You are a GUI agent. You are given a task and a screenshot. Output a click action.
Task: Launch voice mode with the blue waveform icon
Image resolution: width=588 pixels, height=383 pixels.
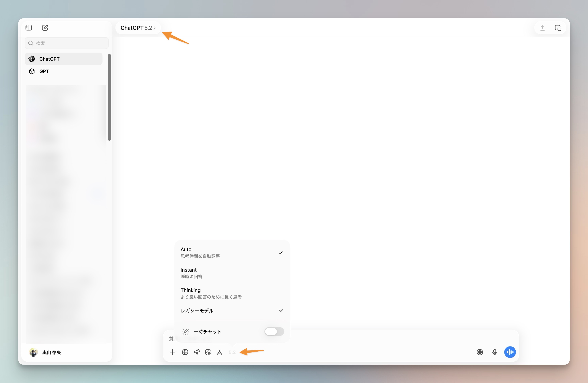[x=510, y=352]
